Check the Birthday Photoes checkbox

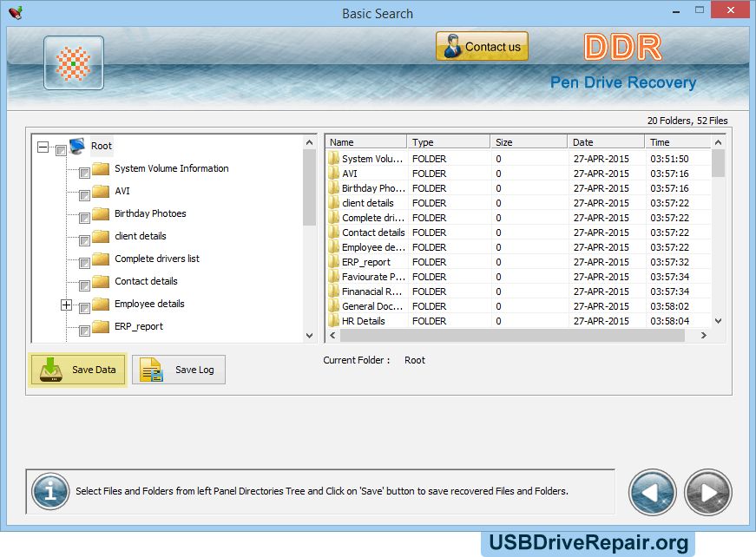point(84,218)
